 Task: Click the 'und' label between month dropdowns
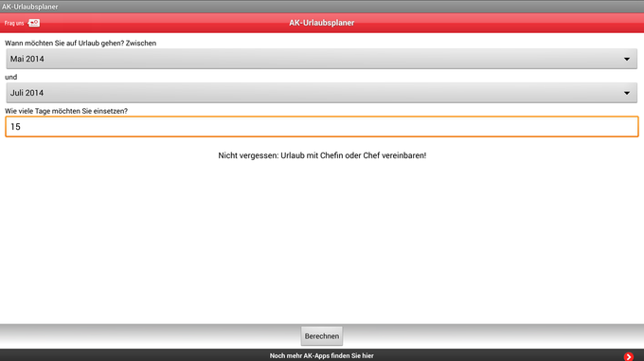tap(11, 77)
